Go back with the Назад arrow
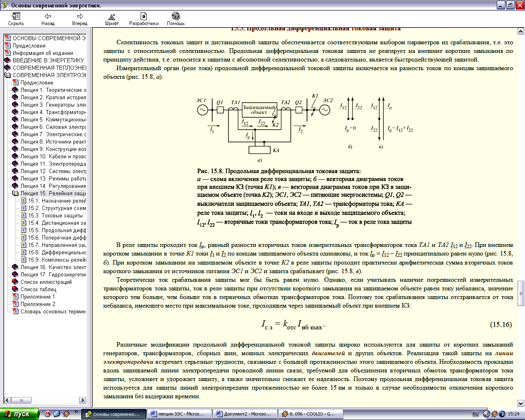Screen dimensions: 525x420 pos(48,19)
